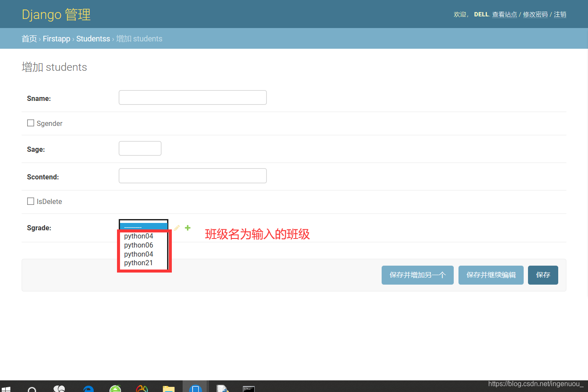Click the pencil edit-grade icon beside Sgrade

pyautogui.click(x=177, y=228)
